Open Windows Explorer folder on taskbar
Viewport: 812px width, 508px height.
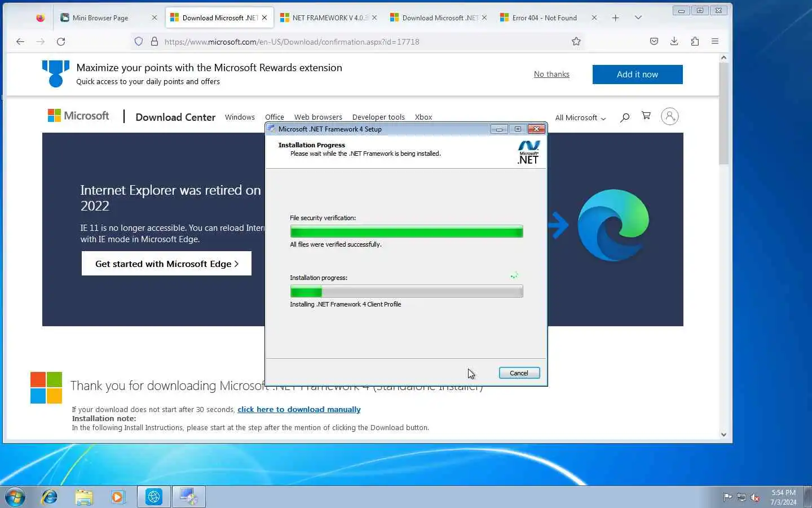83,497
